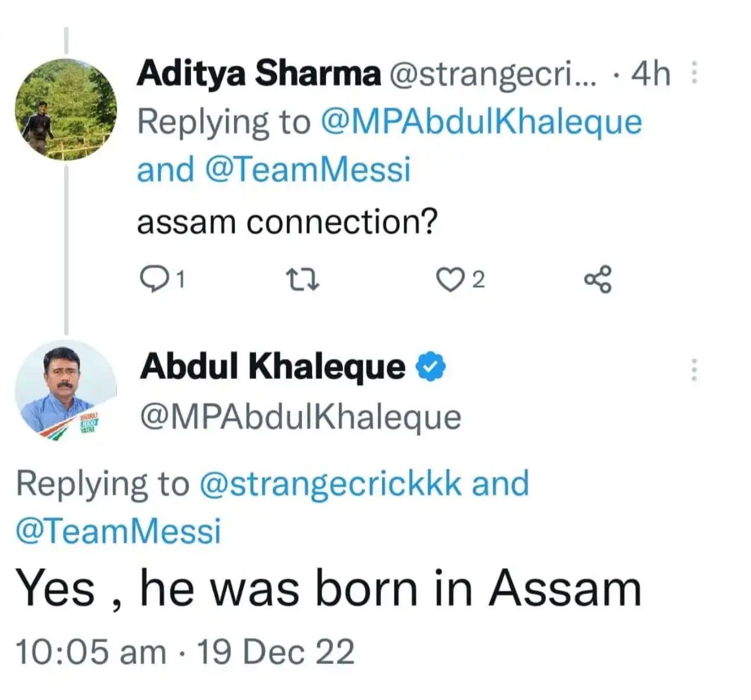Click the reply icon under Aditya's tweet
Viewport: 751px width, 700px height.
(x=155, y=279)
